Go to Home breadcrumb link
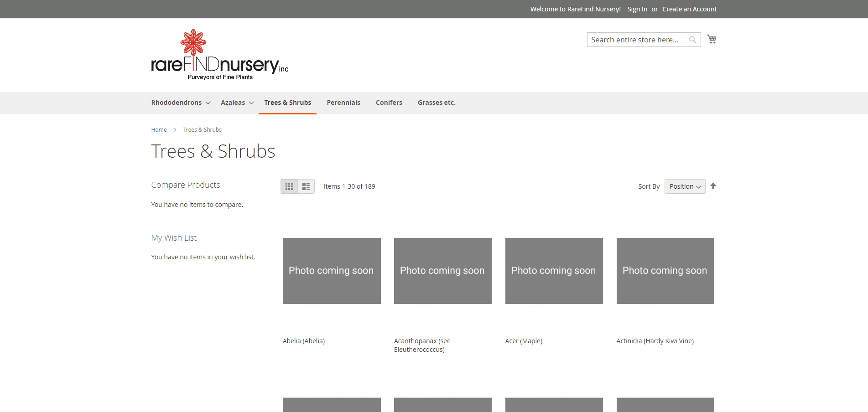Viewport: 868px width, 412px height. point(159,130)
